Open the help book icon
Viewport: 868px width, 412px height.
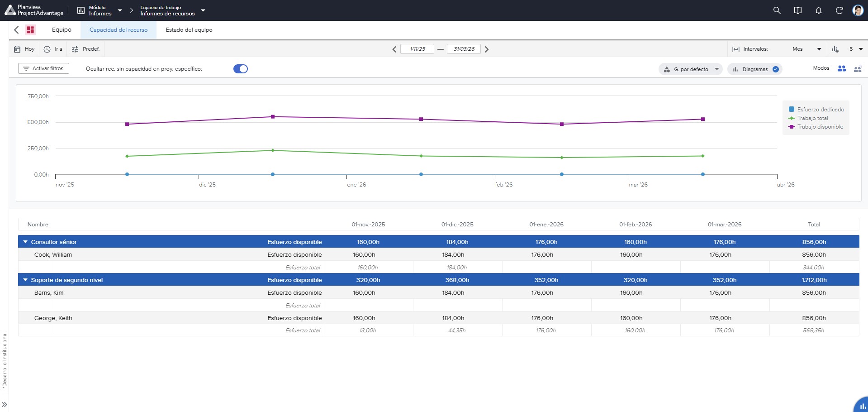coord(798,10)
